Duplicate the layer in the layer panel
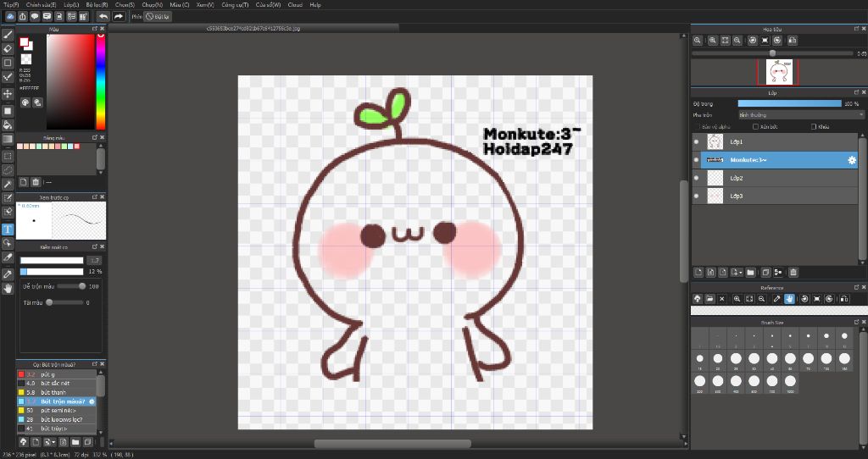Image resolution: width=868 pixels, height=459 pixels. (765, 272)
